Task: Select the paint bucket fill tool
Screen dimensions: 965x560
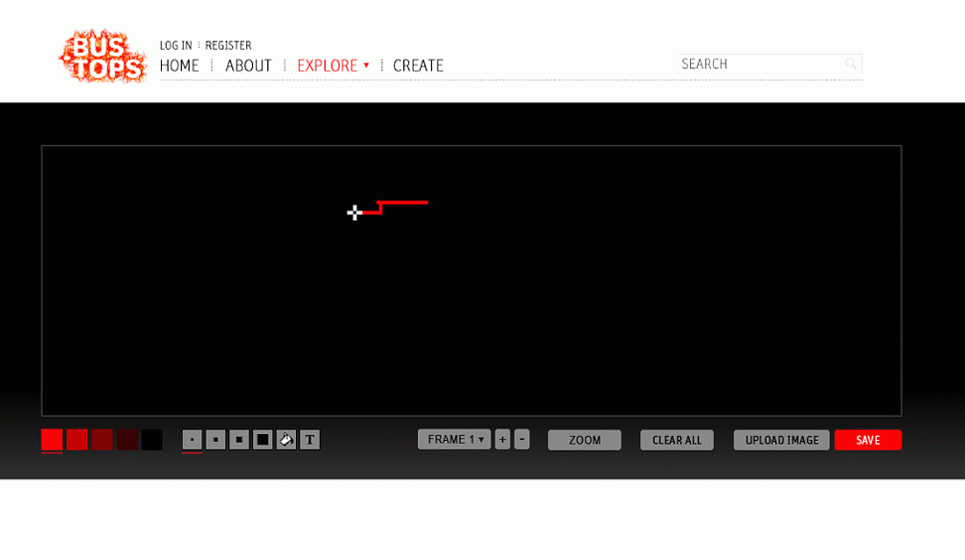Action: click(286, 440)
